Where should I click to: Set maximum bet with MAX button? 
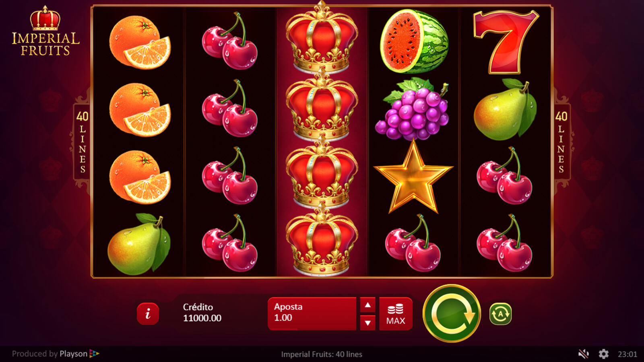pos(396,314)
